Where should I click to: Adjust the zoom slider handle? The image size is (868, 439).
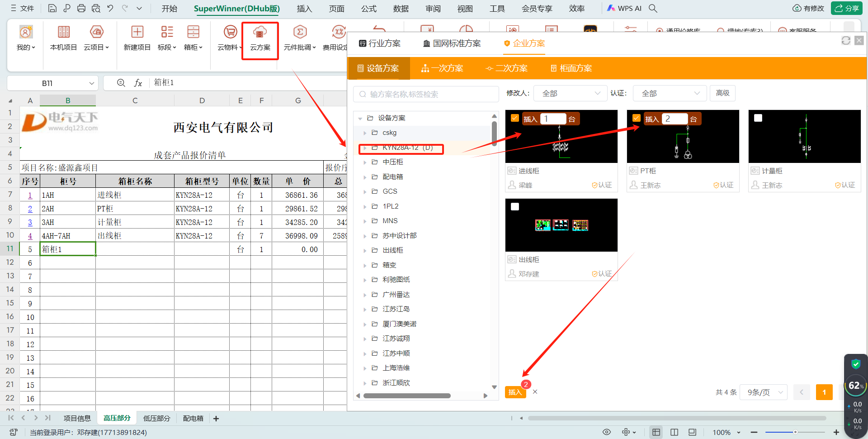point(795,432)
